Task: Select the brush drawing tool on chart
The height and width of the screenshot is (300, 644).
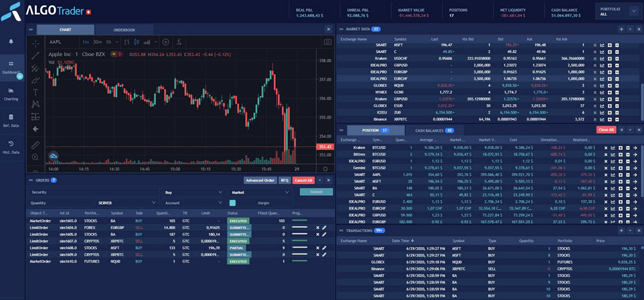Action: [x=35, y=80]
